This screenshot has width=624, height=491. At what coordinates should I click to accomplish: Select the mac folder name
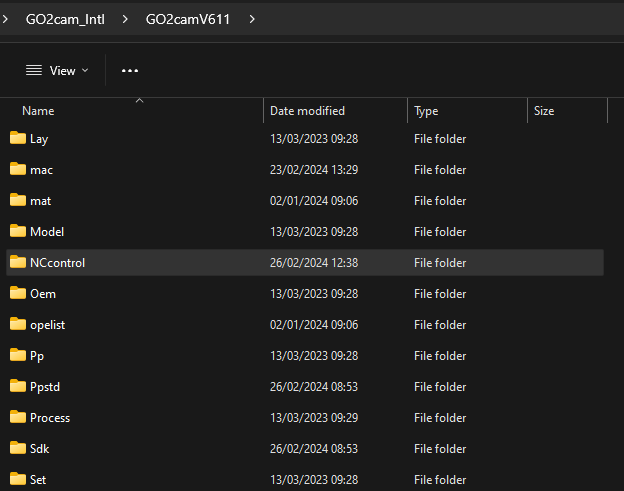click(x=41, y=170)
